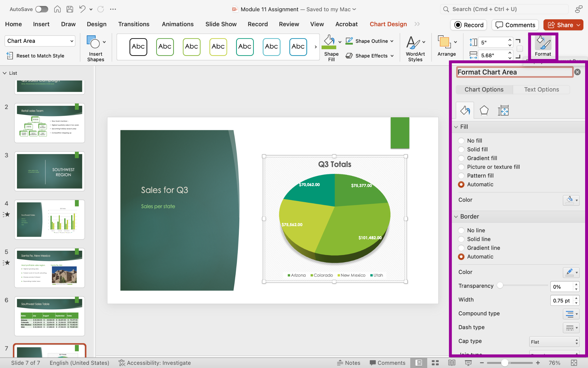This screenshot has height=368, width=588.
Task: Select Pattern fill radio button
Action: pos(461,176)
